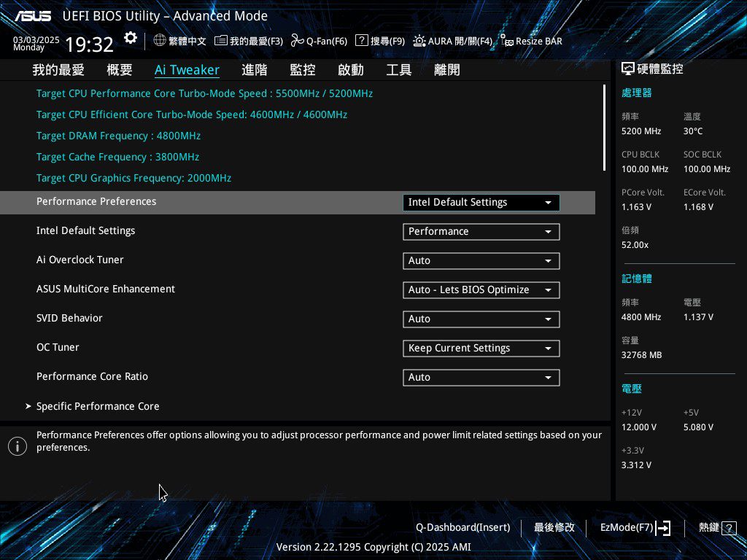Open SVID Behavior dropdown

pyautogui.click(x=481, y=319)
